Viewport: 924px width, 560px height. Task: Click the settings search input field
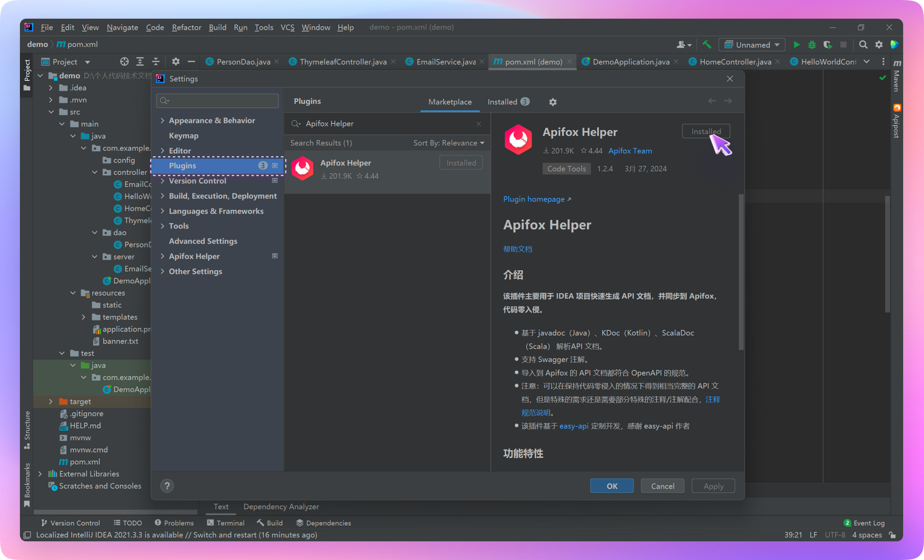pos(218,101)
